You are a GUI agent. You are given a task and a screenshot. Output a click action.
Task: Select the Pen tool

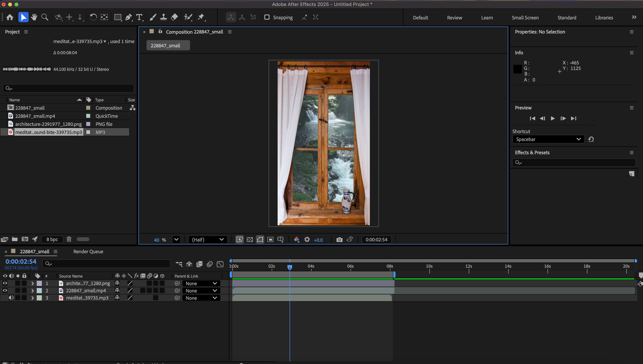pos(128,17)
